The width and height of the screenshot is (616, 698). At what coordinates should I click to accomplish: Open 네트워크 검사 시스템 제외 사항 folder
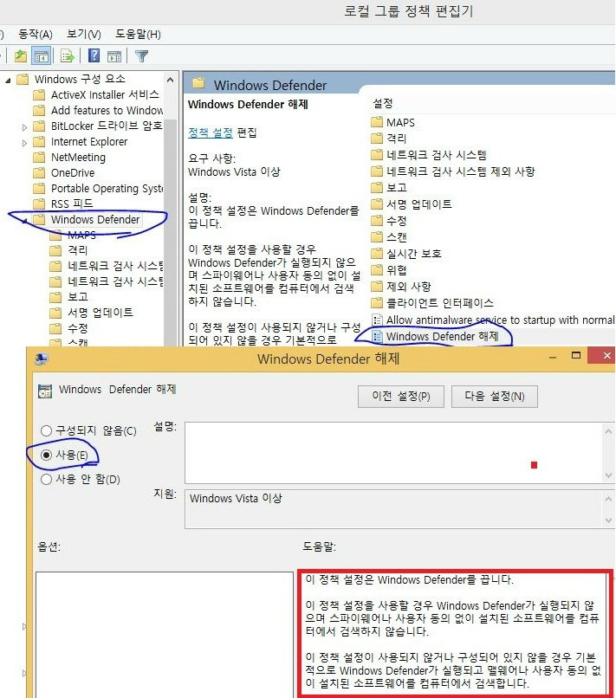point(453,171)
